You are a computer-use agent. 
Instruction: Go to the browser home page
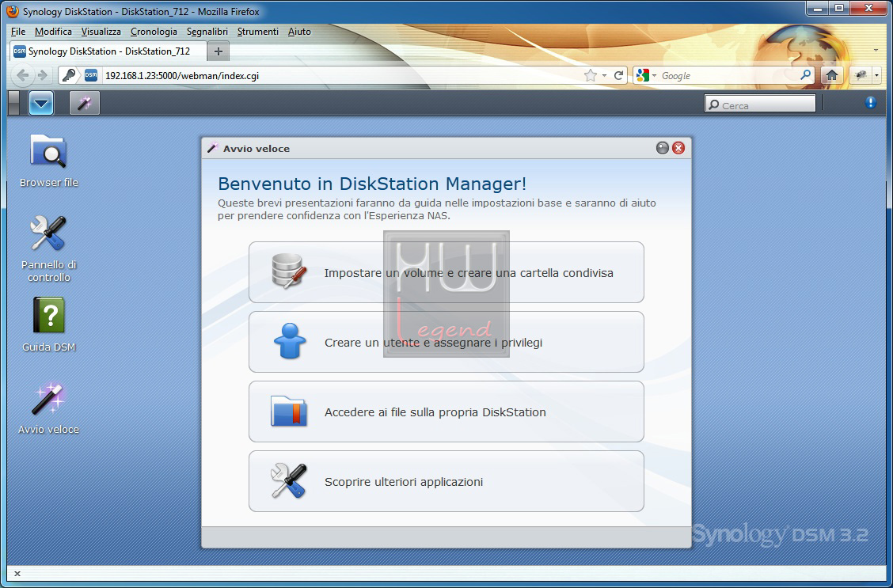click(831, 75)
